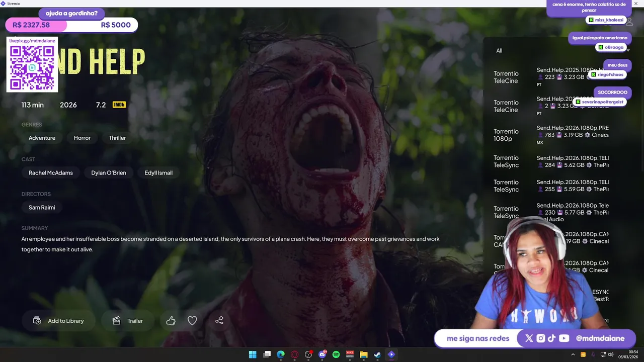Open the share options icon
This screenshot has width=644, height=362.
(219, 321)
